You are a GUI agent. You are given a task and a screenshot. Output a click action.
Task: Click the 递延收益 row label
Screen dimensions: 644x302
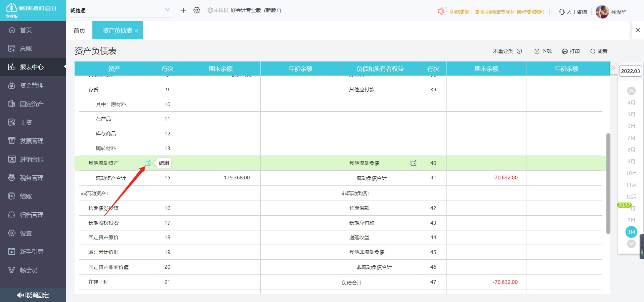359,237
